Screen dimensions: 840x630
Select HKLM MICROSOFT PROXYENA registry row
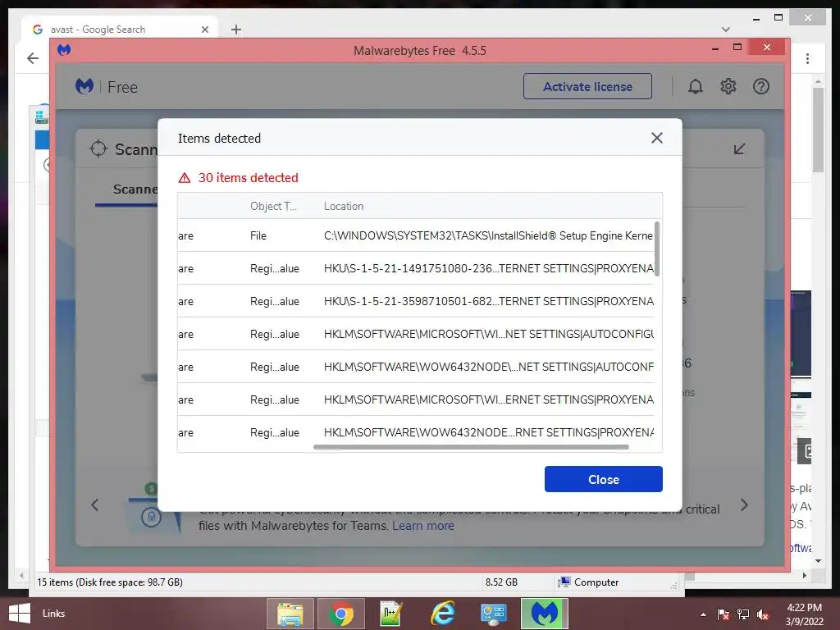tap(416, 399)
